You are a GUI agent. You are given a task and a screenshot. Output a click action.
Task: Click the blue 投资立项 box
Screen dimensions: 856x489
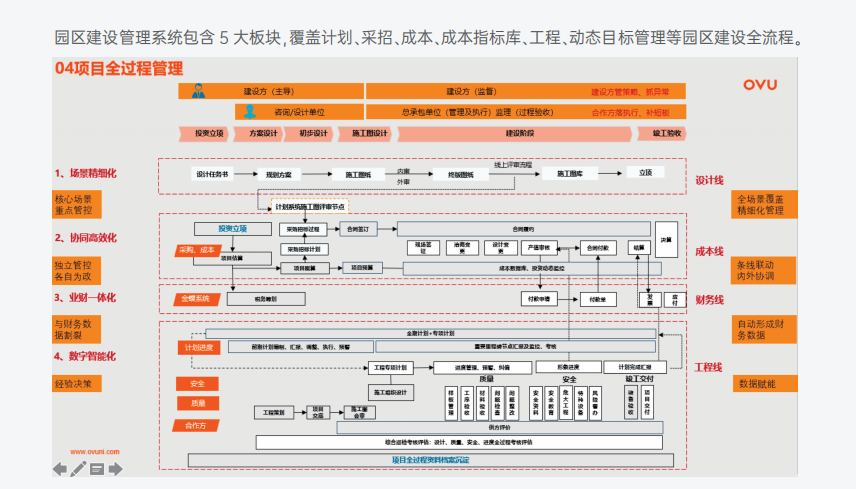coord(218,228)
